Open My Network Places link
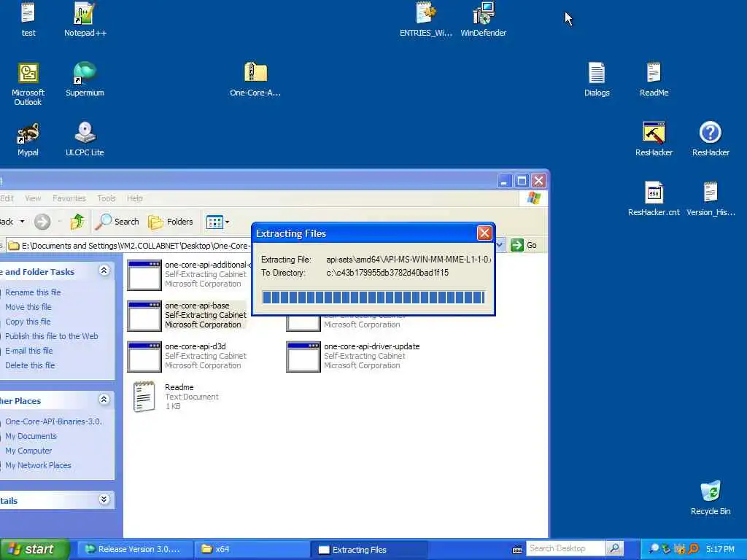747x560 pixels. (38, 465)
